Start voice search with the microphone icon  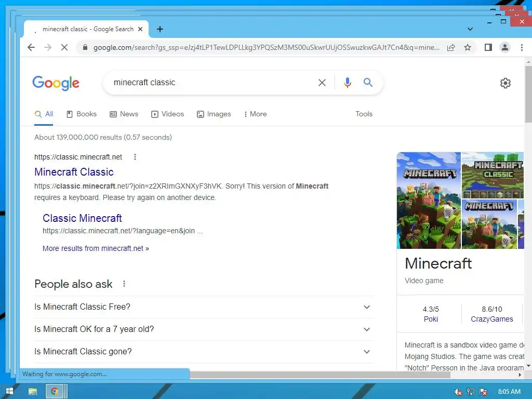click(348, 83)
